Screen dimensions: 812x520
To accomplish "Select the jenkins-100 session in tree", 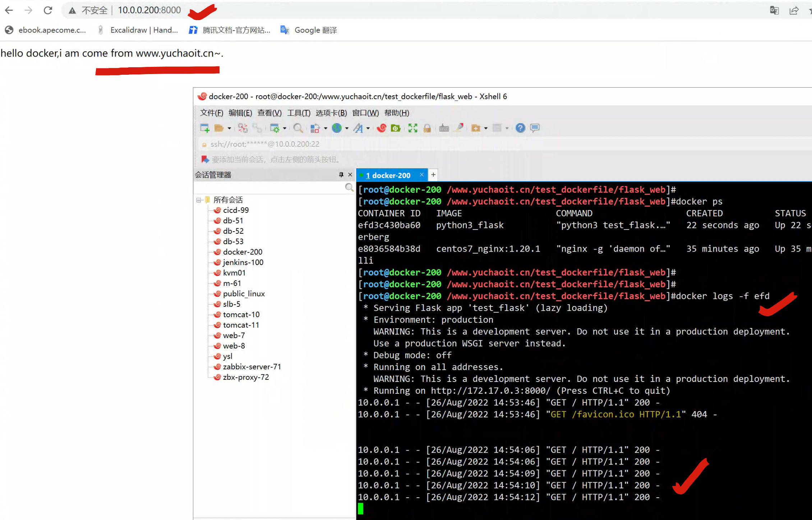I will click(243, 263).
